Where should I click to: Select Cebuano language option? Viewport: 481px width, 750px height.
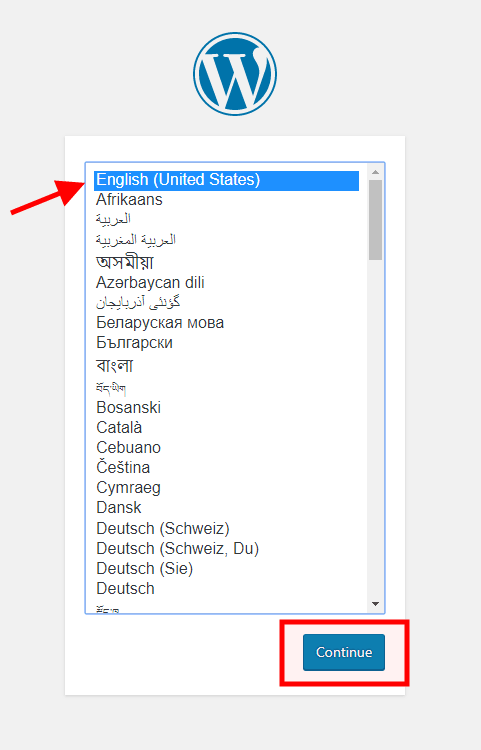[x=226, y=448]
